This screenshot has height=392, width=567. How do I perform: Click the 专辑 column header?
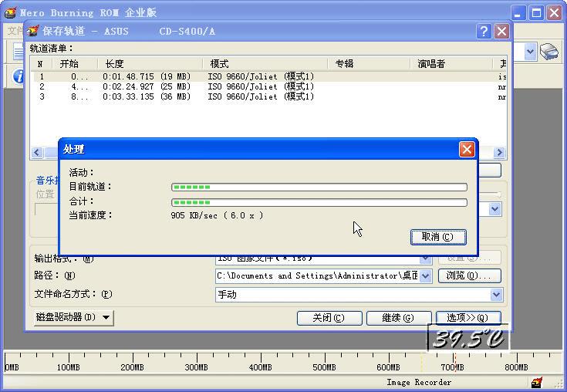click(369, 64)
